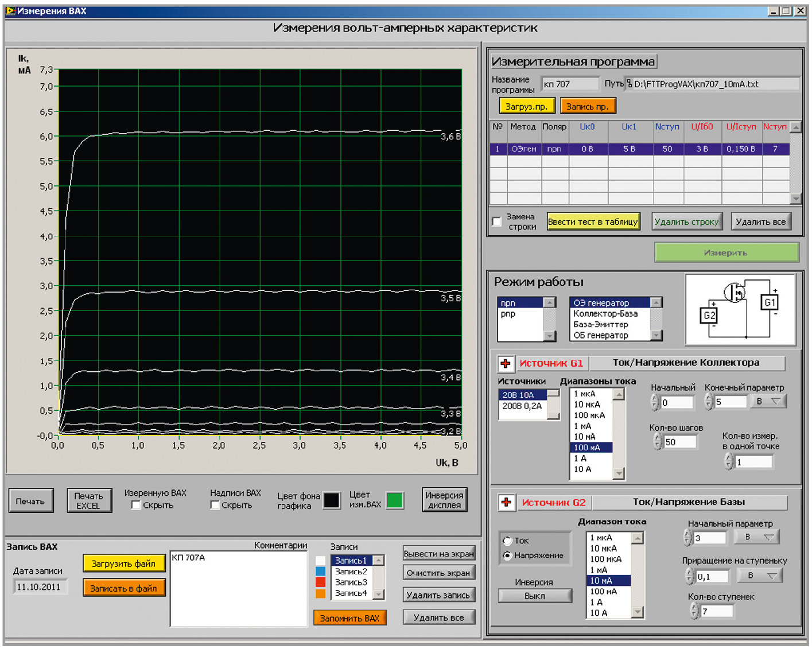The height and width of the screenshot is (649, 812).
Task: Click the Начальный parameter stepper for G1
Action: tap(655, 402)
